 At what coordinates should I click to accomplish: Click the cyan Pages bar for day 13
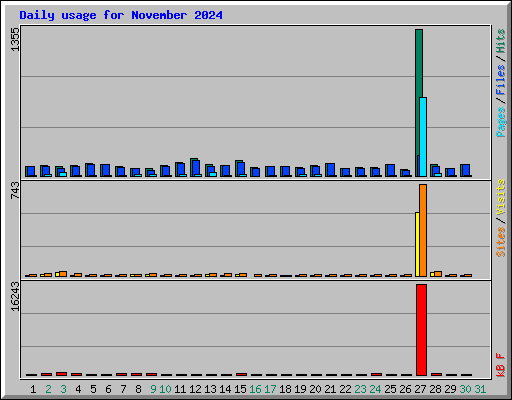point(213,174)
